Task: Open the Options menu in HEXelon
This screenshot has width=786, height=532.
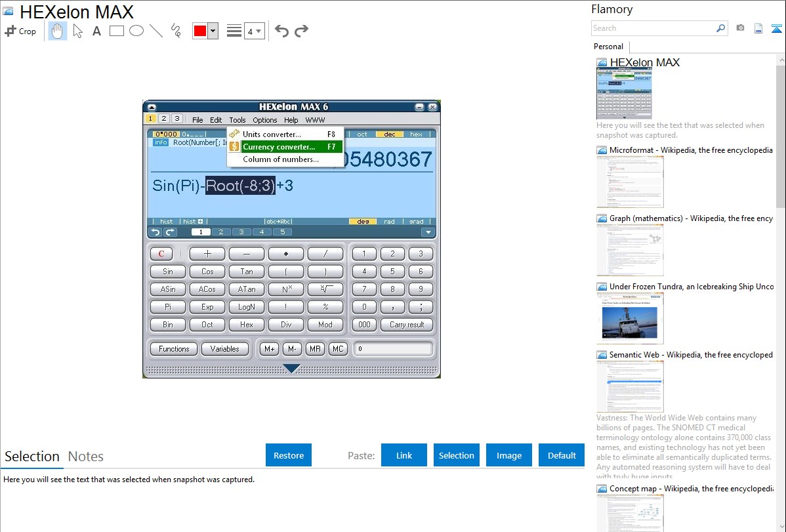Action: tap(264, 120)
